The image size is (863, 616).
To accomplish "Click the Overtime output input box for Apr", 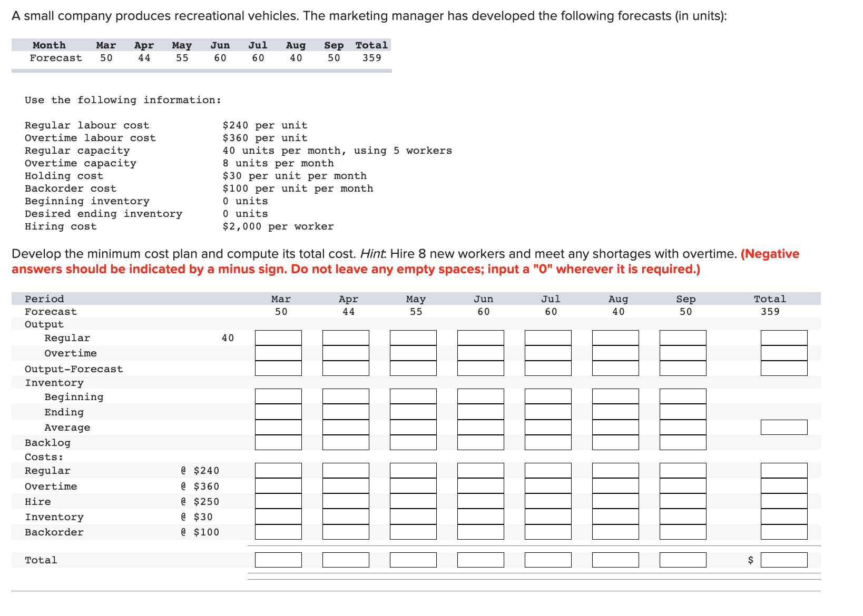I will pyautogui.click(x=346, y=353).
